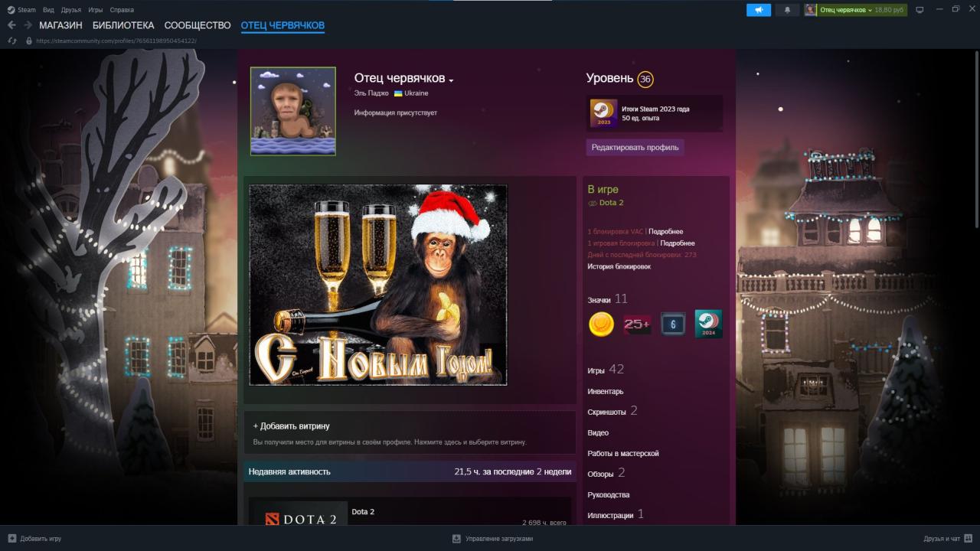Click the level 36 circle badge
Image resolution: width=980 pixels, height=551 pixels.
645,80
